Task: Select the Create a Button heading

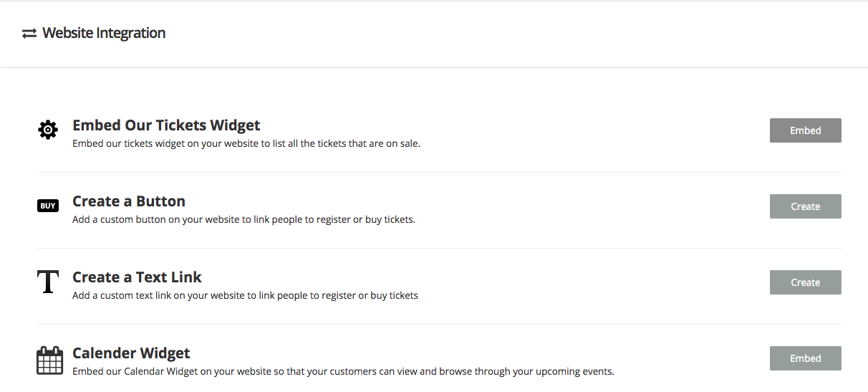Action: pos(129,201)
